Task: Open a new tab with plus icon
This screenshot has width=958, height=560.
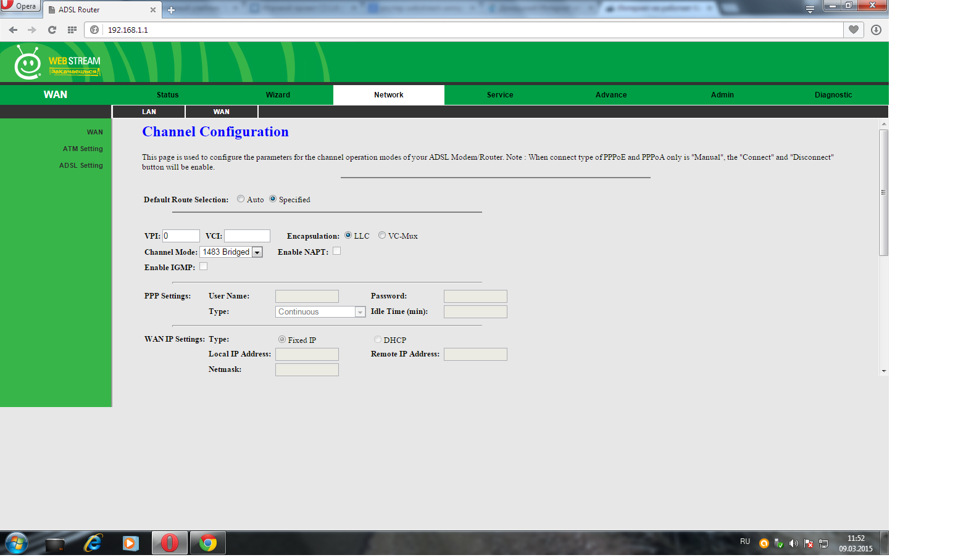Action: pyautogui.click(x=171, y=10)
